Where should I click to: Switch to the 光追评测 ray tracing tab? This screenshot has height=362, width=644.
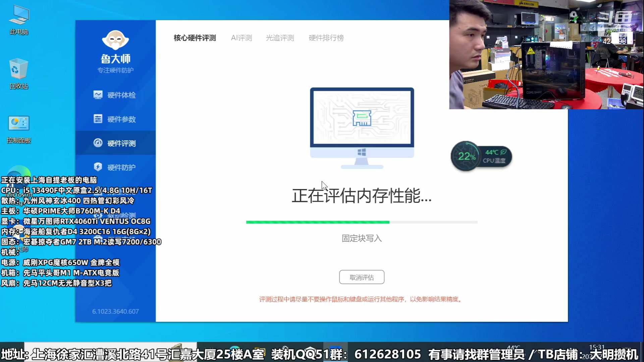[280, 38]
